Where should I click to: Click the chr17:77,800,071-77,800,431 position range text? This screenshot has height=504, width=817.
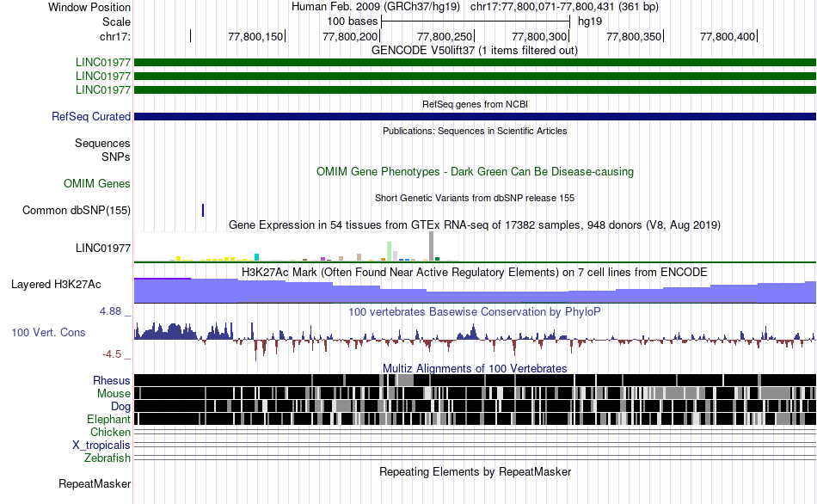(564, 7)
